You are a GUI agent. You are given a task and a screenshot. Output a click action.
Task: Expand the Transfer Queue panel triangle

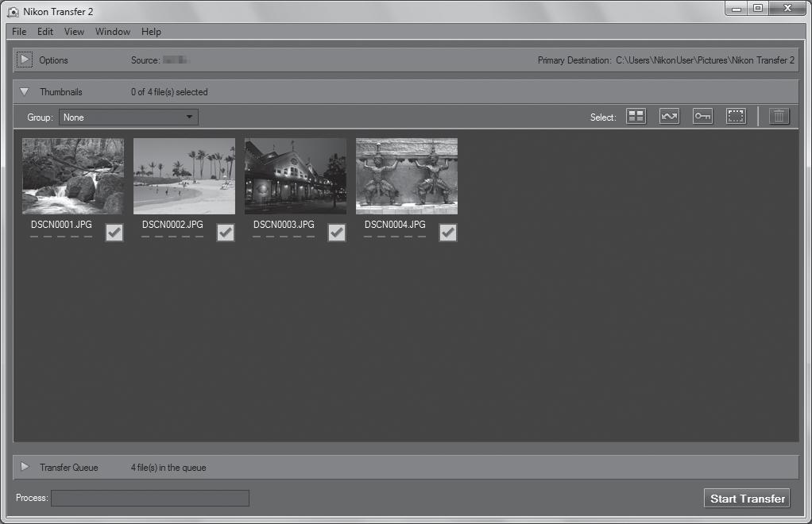pyautogui.click(x=25, y=467)
